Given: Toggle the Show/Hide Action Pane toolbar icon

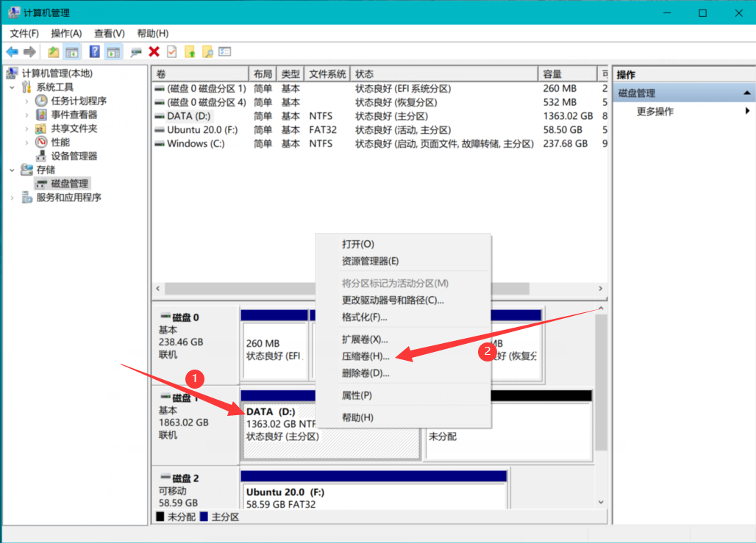Looking at the screenshot, I should pyautogui.click(x=114, y=51).
